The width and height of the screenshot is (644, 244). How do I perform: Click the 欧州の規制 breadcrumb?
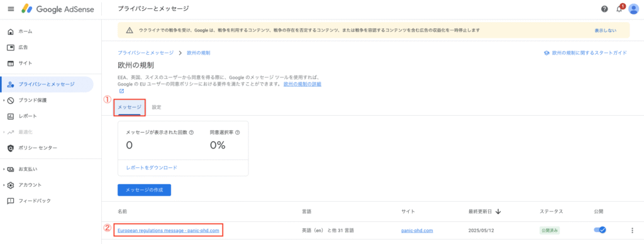199,53
